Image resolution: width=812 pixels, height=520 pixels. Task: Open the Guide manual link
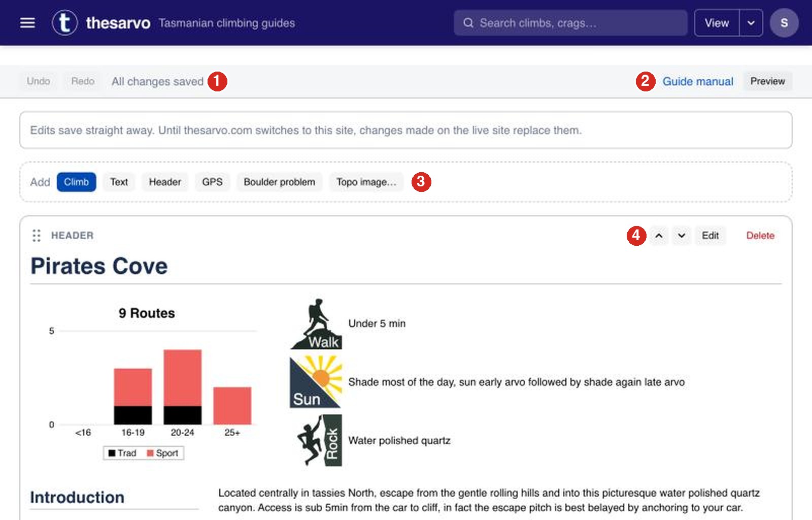point(698,81)
